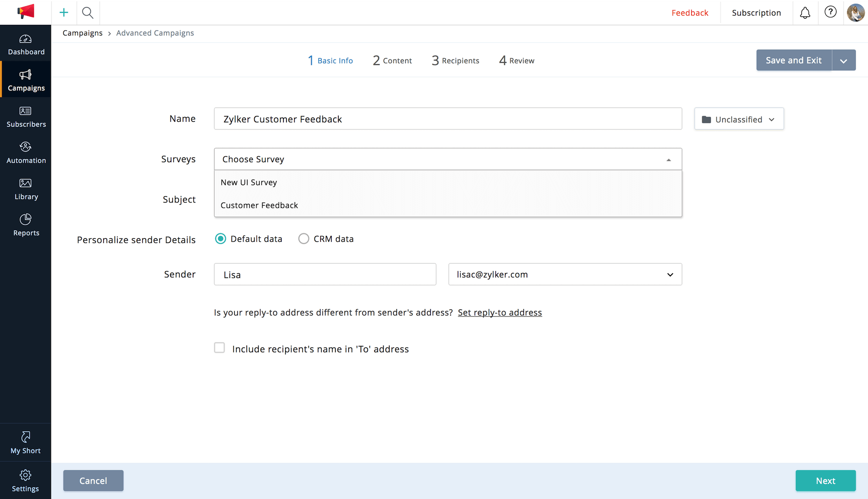868x499 pixels.
Task: Expand the Save and Exit arrow menu
Action: click(844, 60)
